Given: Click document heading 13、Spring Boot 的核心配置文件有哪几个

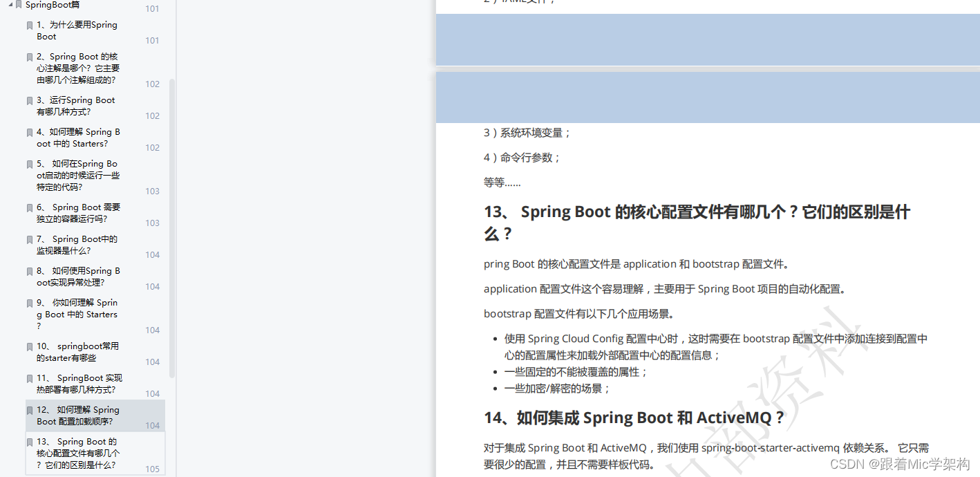Looking at the screenshot, I should (697, 223).
